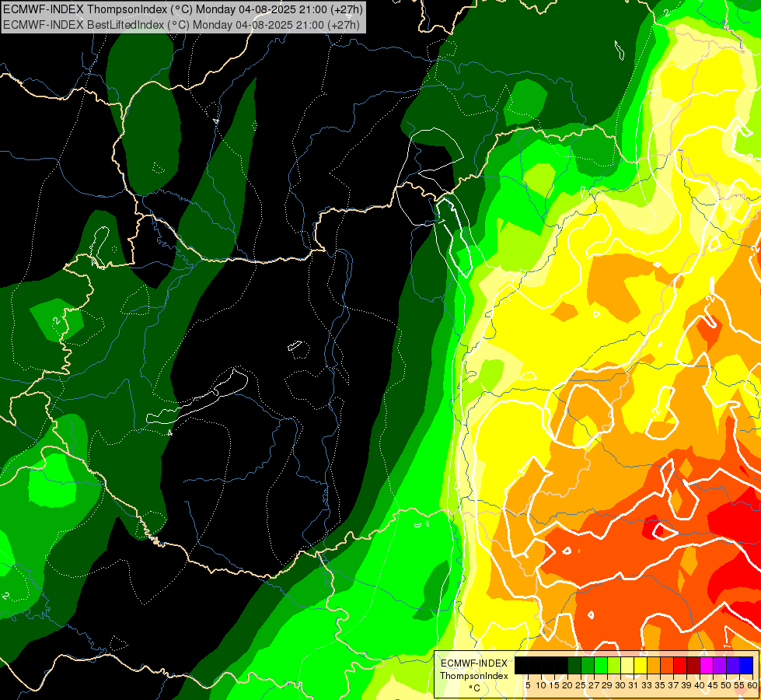Image resolution: width=761 pixels, height=700 pixels.
Task: Click legend tick value 40
Action: [x=700, y=685]
